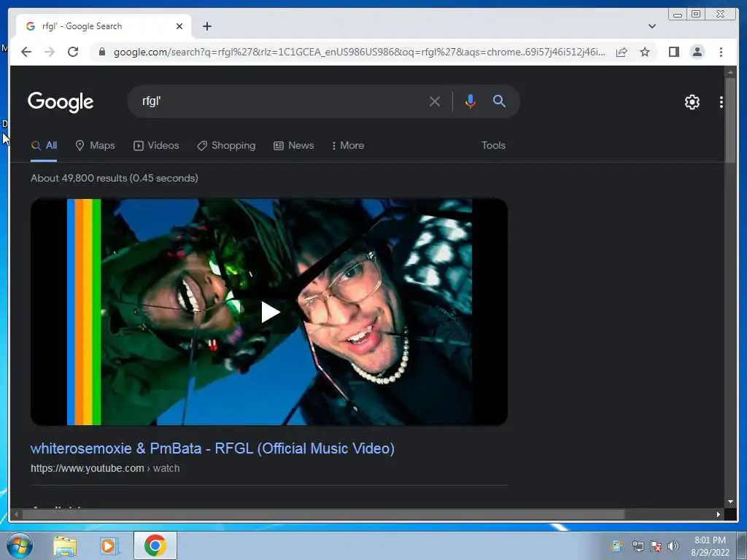Switch to the Videos tab
Image resolution: width=747 pixels, height=560 pixels.
coord(156,146)
